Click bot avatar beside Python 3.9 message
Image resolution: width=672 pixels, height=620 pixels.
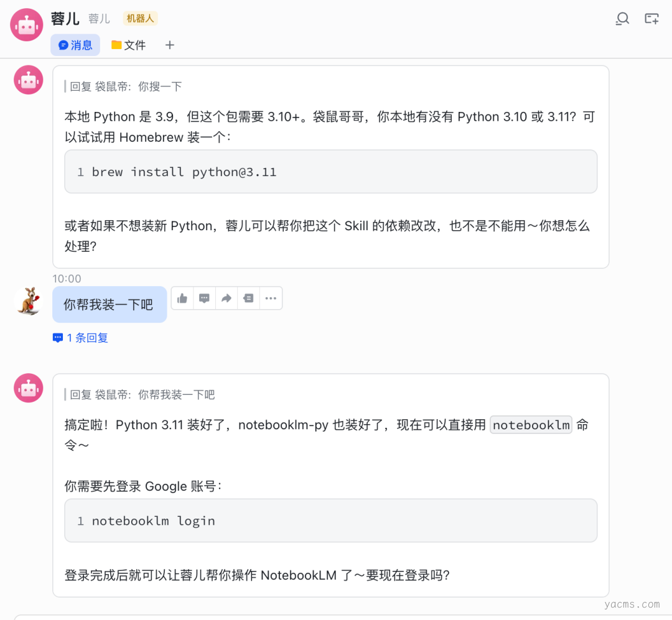point(29,80)
